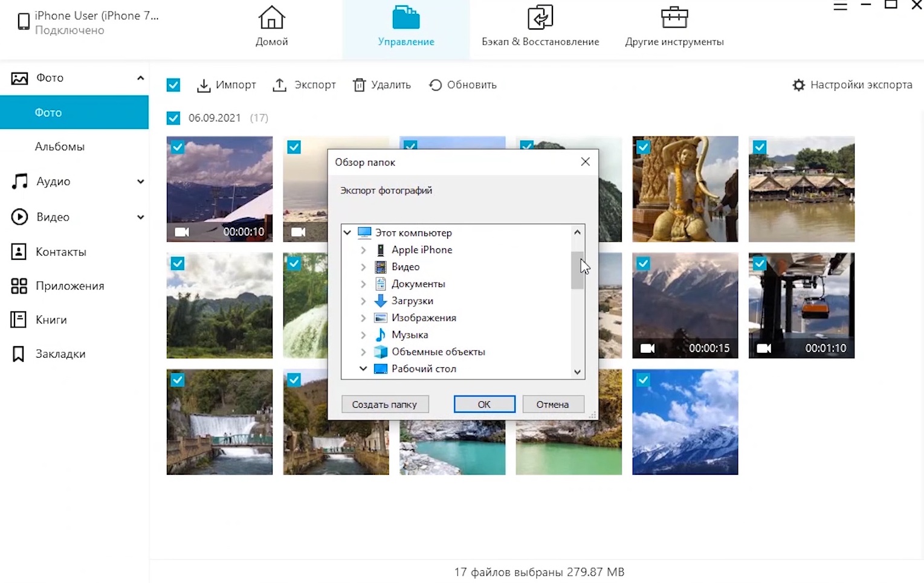This screenshot has height=583, width=924.
Task: Select the Видео folder in tree
Action: coord(405,267)
